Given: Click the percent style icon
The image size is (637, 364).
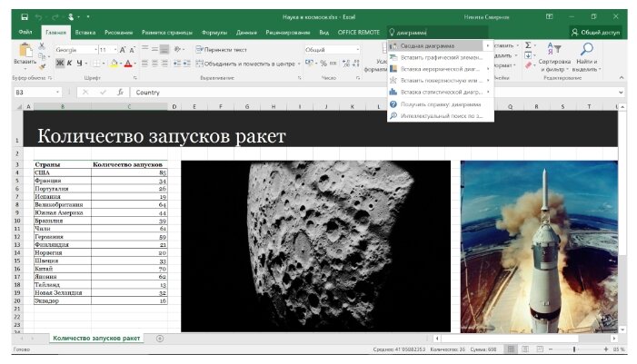Looking at the screenshot, I should pyautogui.click(x=323, y=64).
